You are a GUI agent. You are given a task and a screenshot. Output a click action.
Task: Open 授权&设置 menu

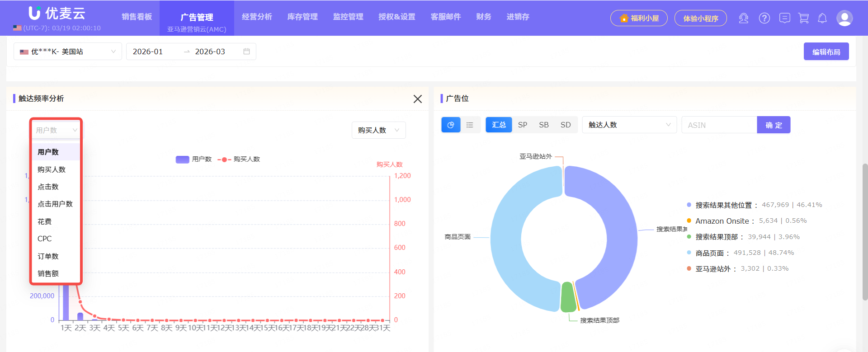click(397, 17)
